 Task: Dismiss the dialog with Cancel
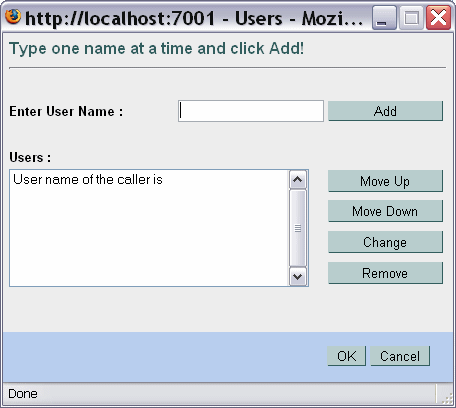400,356
